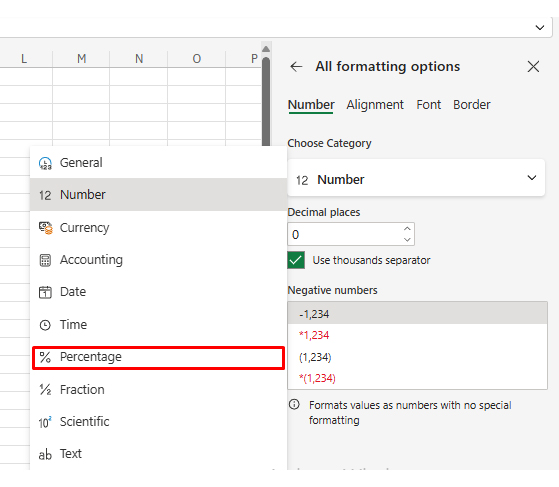The width and height of the screenshot is (559, 487).
Task: Select column O header
Action: click(x=196, y=58)
